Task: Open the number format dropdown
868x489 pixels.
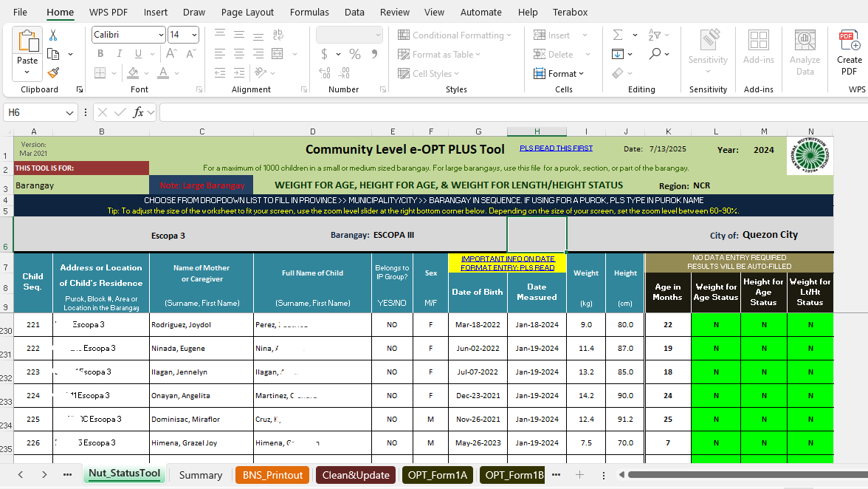Action: pyautogui.click(x=378, y=35)
